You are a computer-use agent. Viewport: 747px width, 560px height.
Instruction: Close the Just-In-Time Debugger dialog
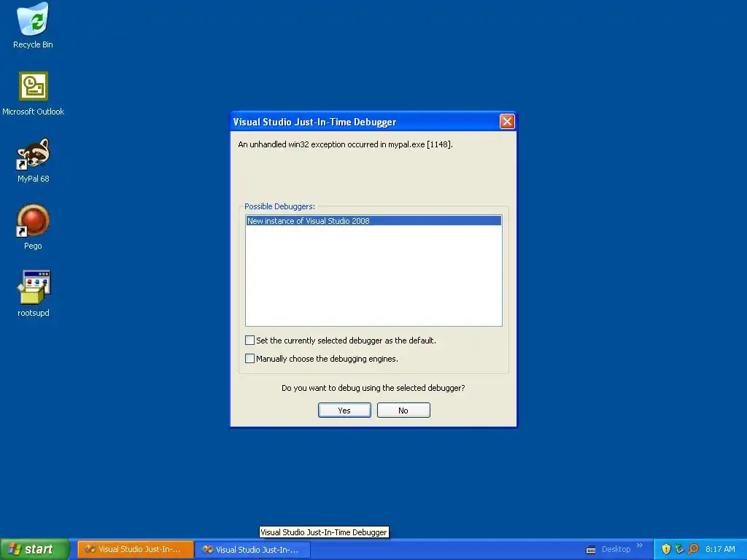[x=507, y=122]
